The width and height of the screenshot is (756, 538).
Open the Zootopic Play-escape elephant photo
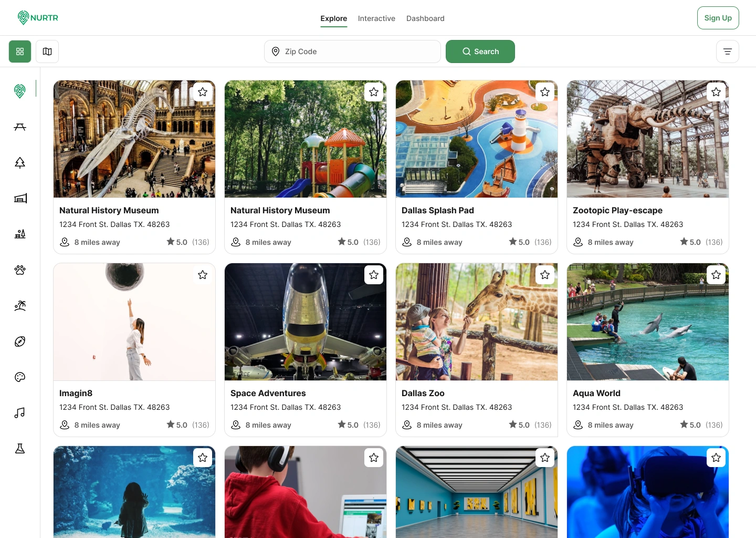coord(648,139)
